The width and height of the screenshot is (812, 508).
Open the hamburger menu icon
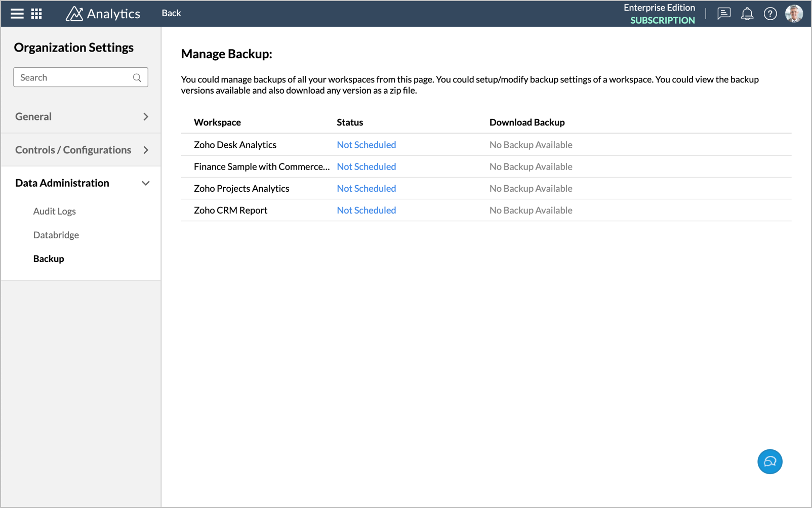(17, 14)
